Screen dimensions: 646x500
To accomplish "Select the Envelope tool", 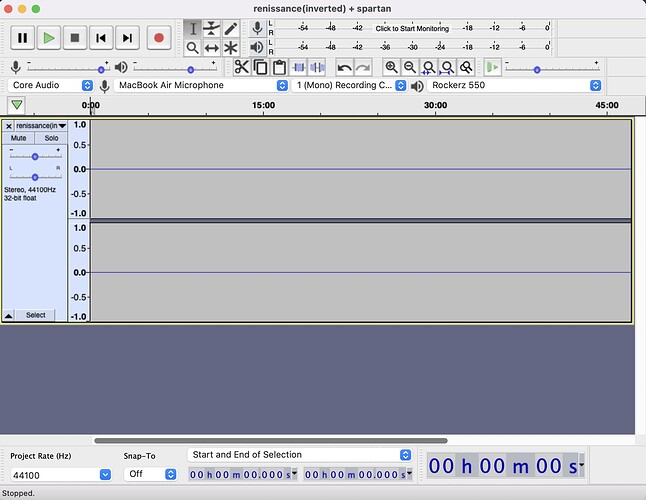I will 211,28.
